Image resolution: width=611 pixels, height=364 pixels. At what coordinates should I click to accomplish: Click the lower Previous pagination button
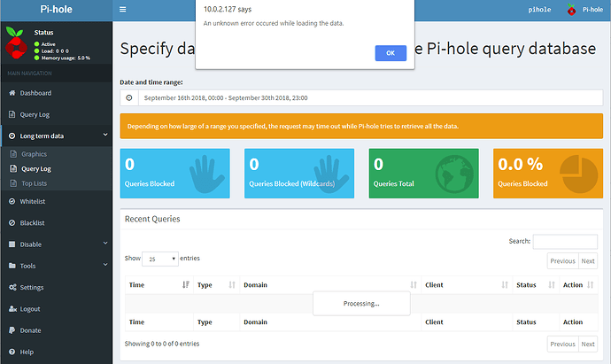[x=562, y=345]
